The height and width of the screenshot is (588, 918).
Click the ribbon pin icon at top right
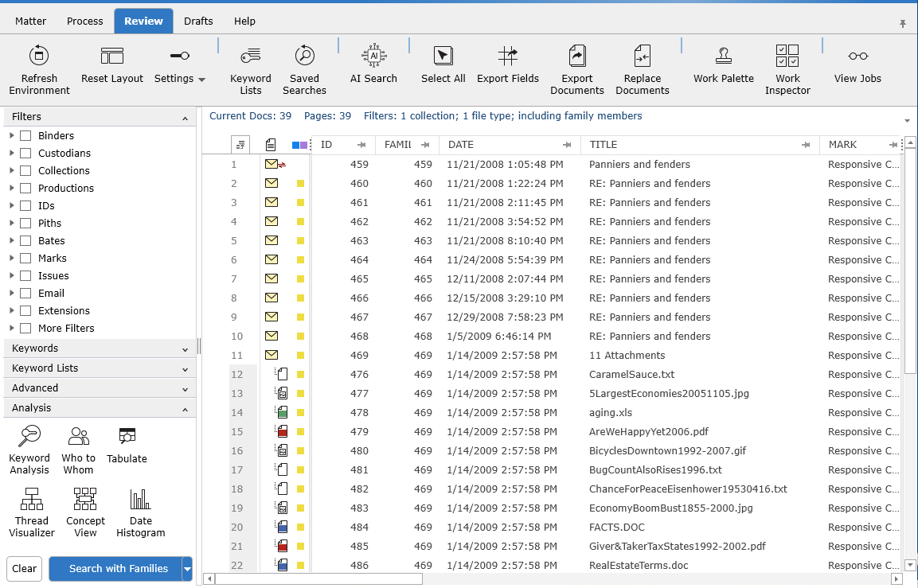903,23
